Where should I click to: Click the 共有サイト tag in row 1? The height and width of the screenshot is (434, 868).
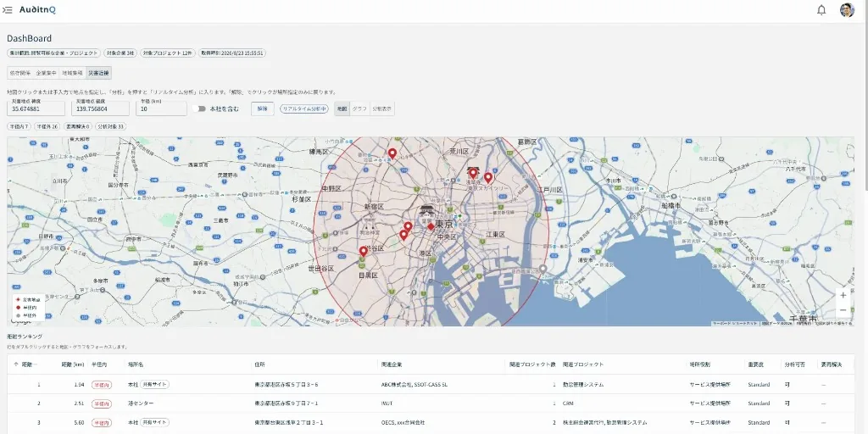(154, 384)
